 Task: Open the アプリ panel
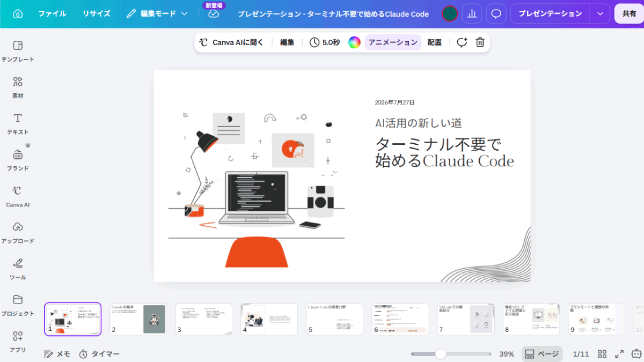point(18,342)
